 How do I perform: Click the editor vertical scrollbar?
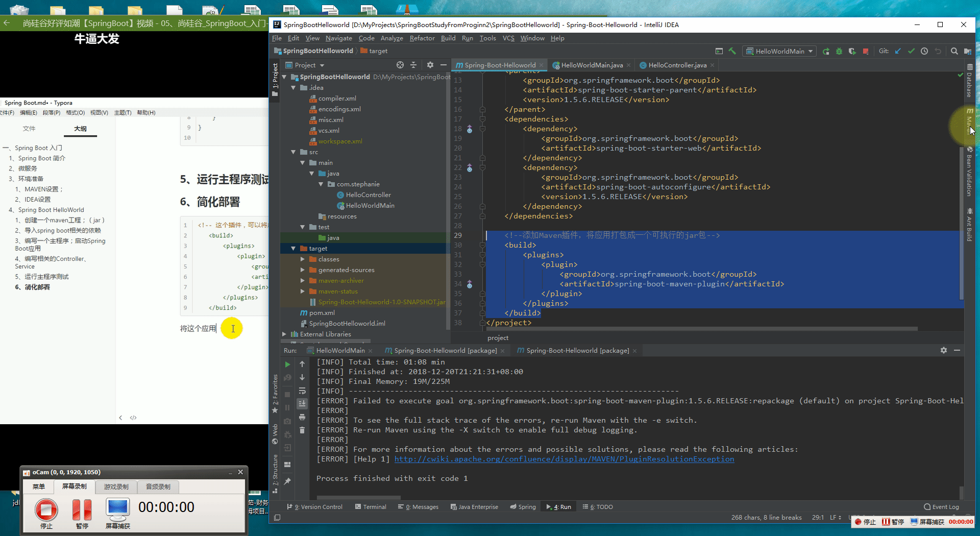962,222
